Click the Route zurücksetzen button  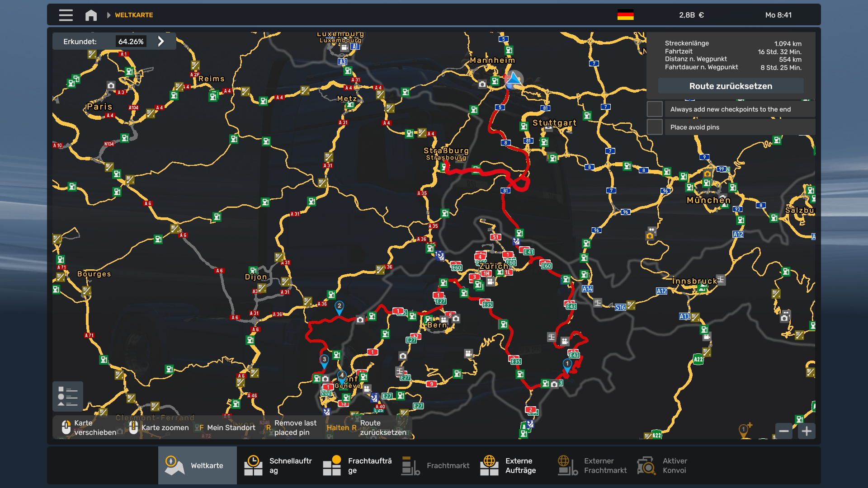(731, 86)
